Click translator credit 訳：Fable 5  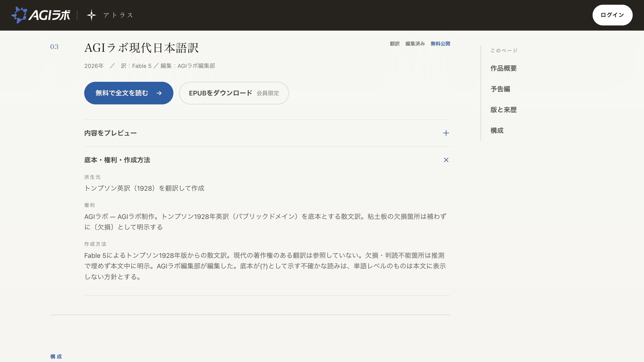(x=136, y=66)
